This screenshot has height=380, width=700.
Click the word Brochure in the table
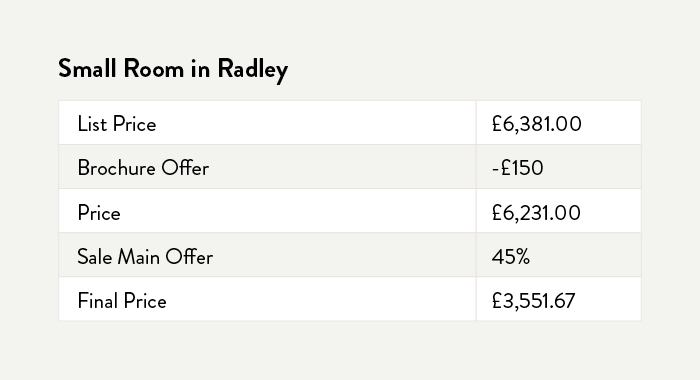coord(116,168)
